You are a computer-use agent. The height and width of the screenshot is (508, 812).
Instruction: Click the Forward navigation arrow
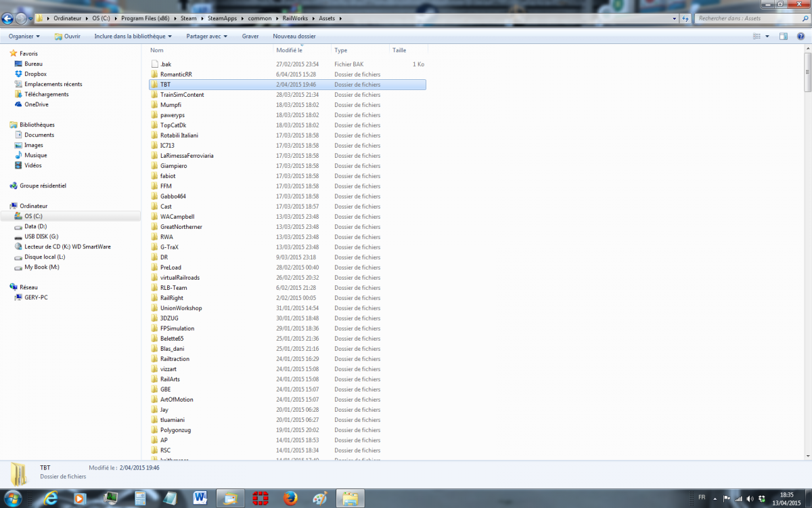[x=22, y=18]
